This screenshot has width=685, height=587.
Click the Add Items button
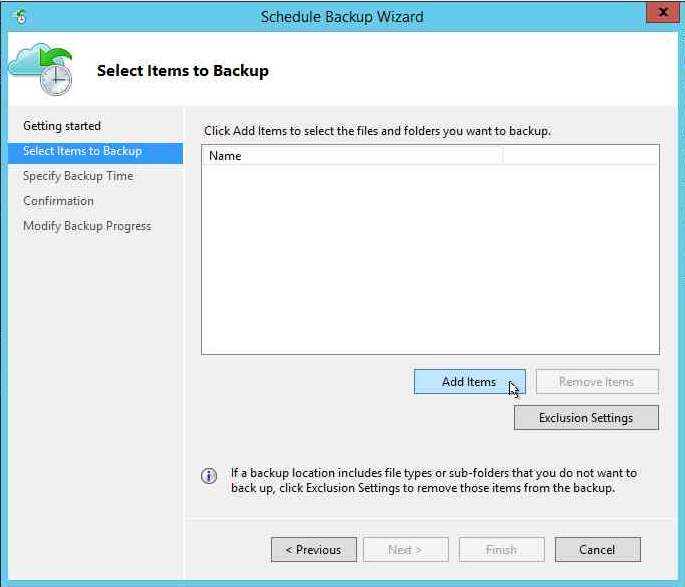[469, 382]
